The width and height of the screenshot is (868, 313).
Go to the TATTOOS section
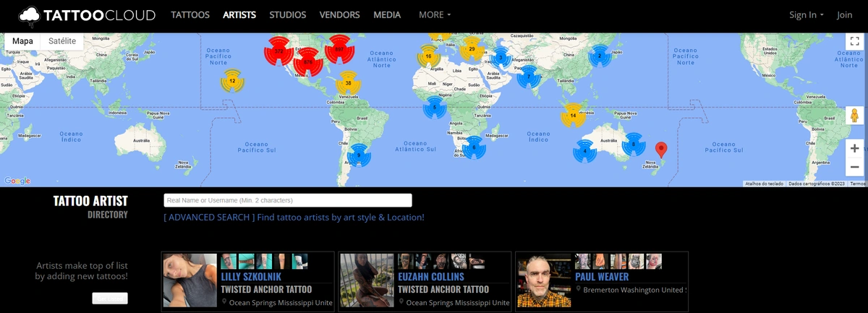click(x=190, y=14)
